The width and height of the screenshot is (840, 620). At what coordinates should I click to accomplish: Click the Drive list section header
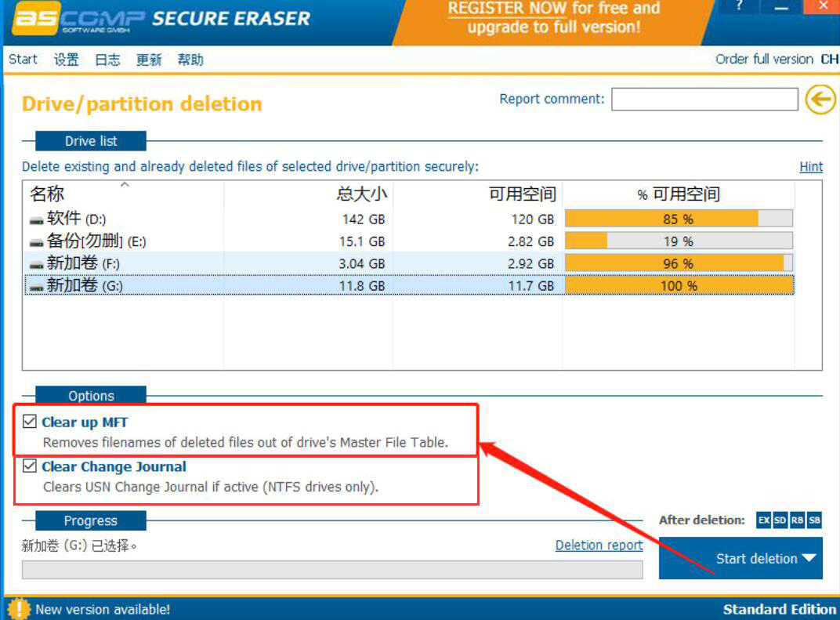[x=91, y=141]
